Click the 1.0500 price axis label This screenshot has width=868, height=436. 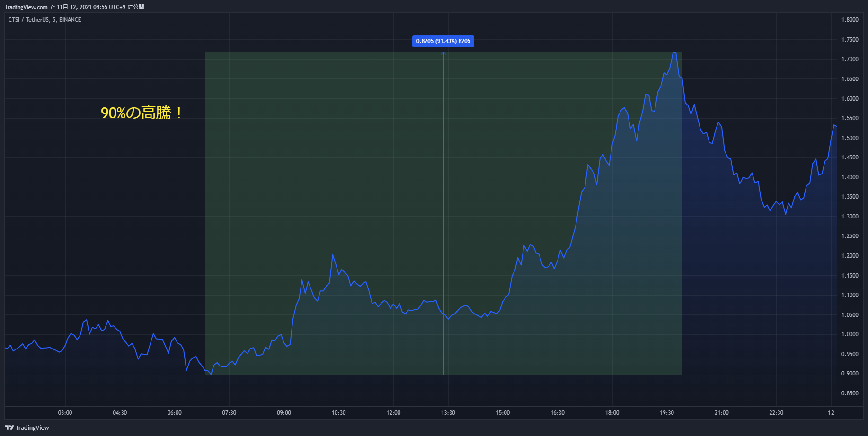coord(850,315)
